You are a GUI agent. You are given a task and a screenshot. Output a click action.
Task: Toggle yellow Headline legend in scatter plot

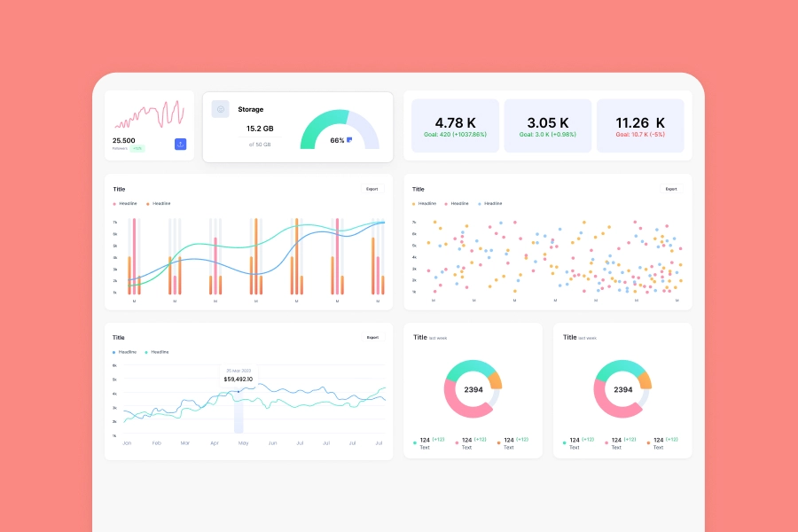click(425, 204)
